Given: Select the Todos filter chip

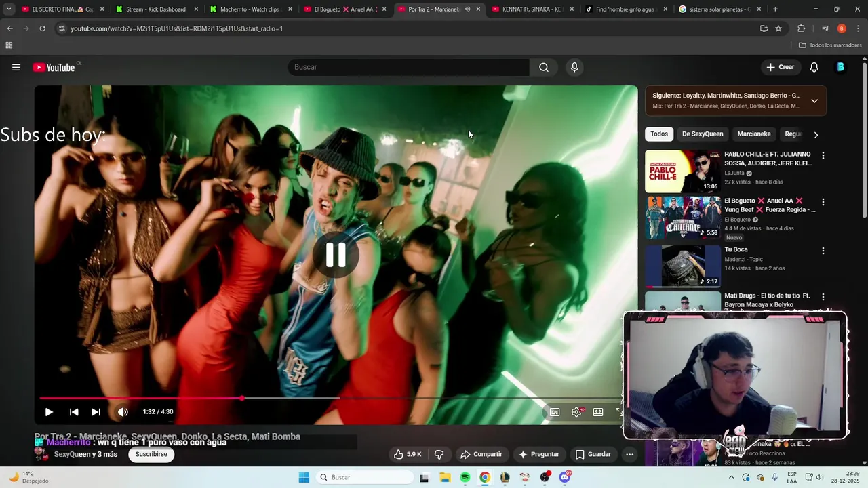Looking at the screenshot, I should point(659,134).
